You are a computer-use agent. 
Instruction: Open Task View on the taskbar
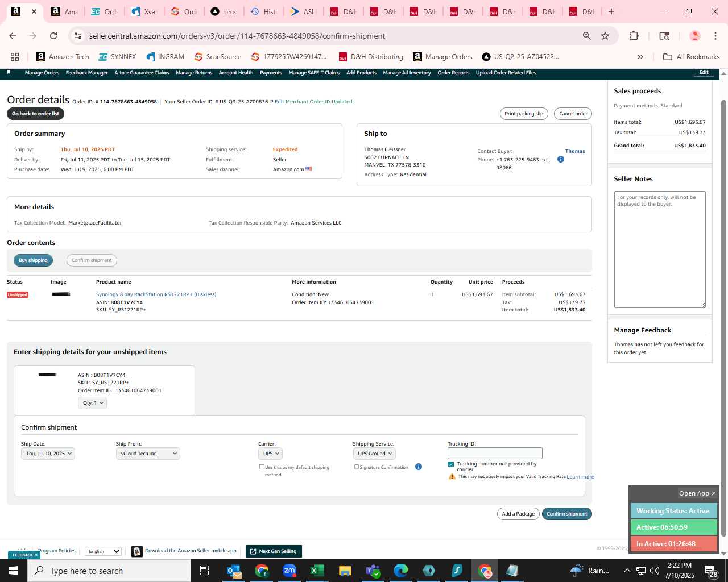click(x=205, y=571)
